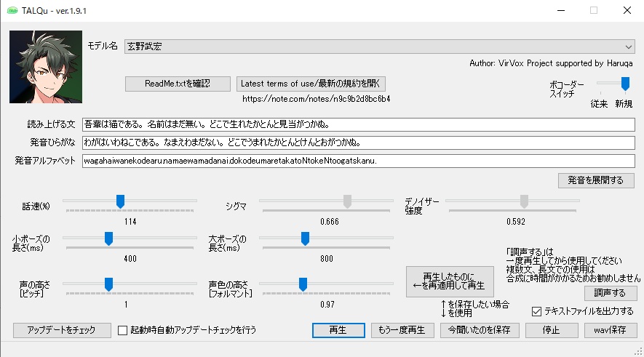Image resolution: width=644 pixels, height=357 pixels.
Task: Click the デノイザー強度 slider handle
Action: point(524,201)
